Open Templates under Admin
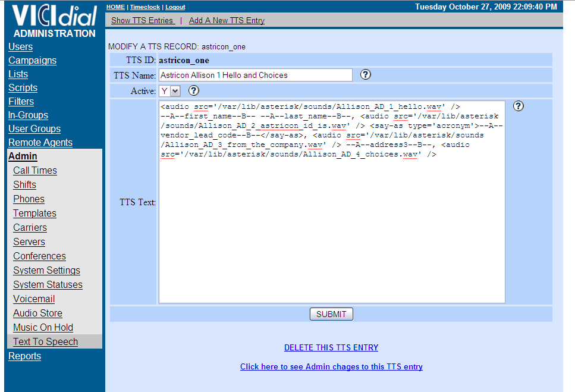Viewport: 575px width, 392px height. (x=34, y=214)
